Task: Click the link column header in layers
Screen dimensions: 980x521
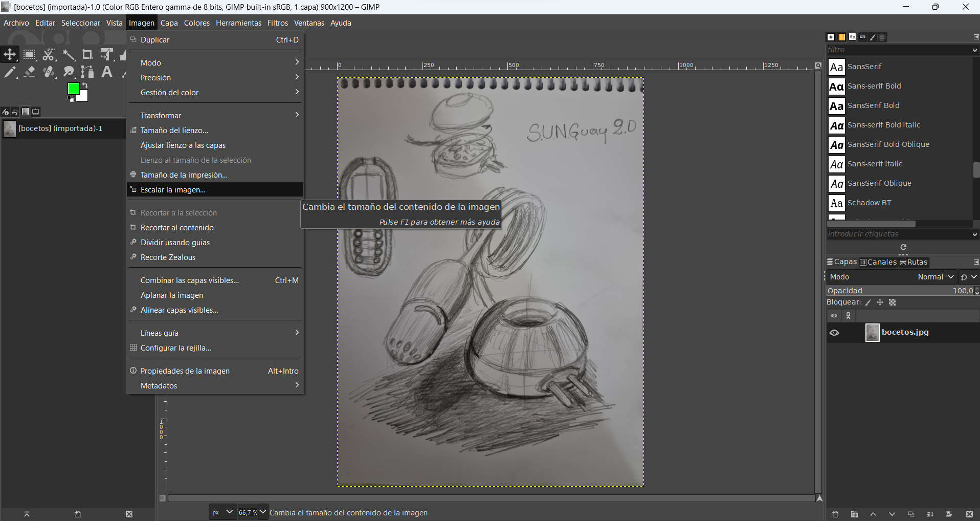Action: tap(849, 316)
